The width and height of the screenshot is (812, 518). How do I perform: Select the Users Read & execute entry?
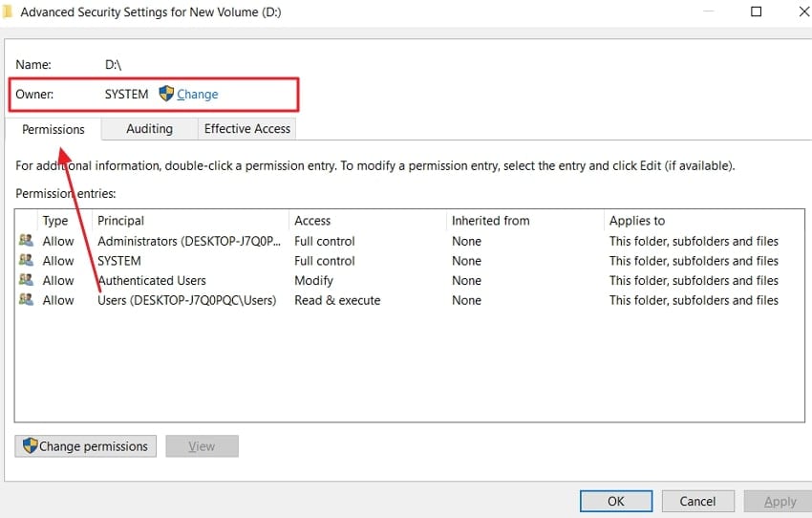click(186, 300)
